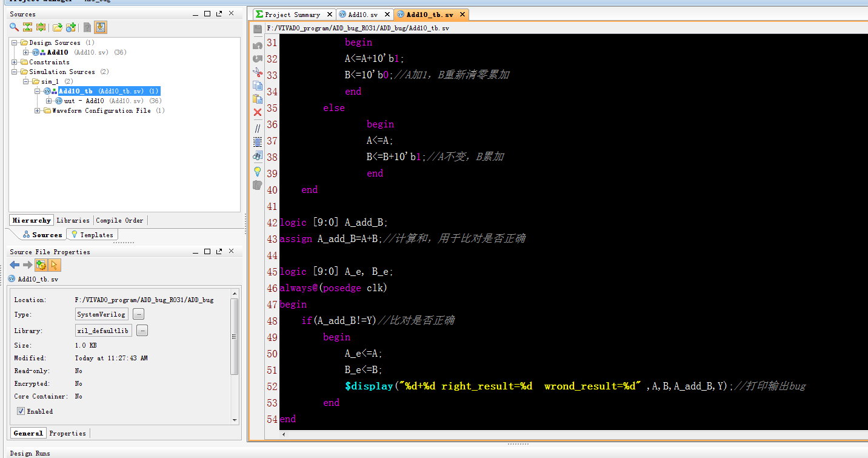Click the column selection mode icon
The height and width of the screenshot is (458, 868).
pyautogui.click(x=258, y=142)
